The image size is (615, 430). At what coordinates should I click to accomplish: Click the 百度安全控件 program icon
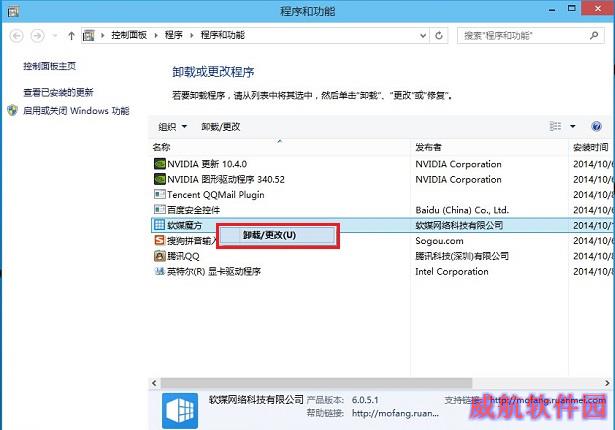pyautogui.click(x=160, y=210)
